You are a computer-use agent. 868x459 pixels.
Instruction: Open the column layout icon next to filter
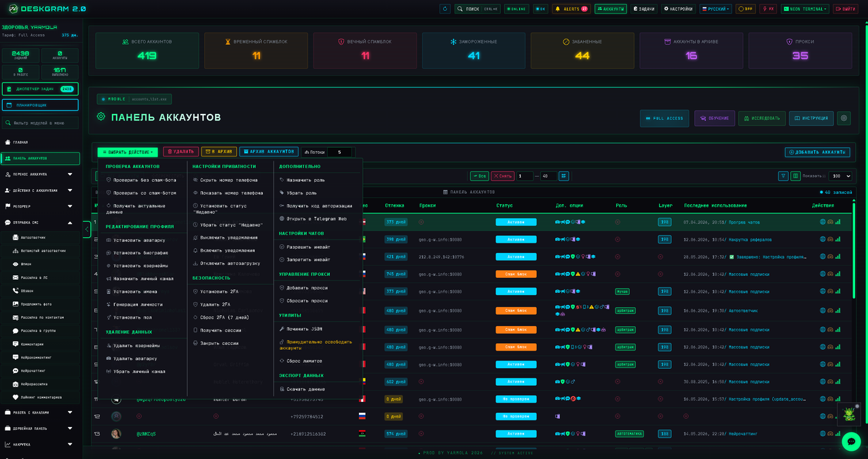click(795, 176)
